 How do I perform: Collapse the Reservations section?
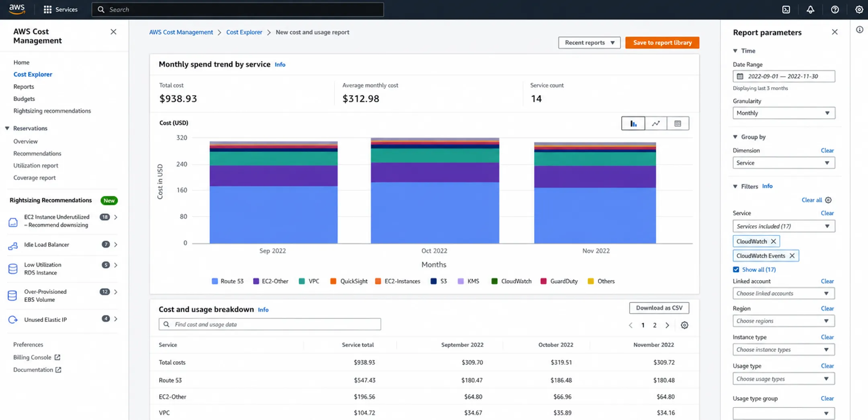click(x=7, y=128)
